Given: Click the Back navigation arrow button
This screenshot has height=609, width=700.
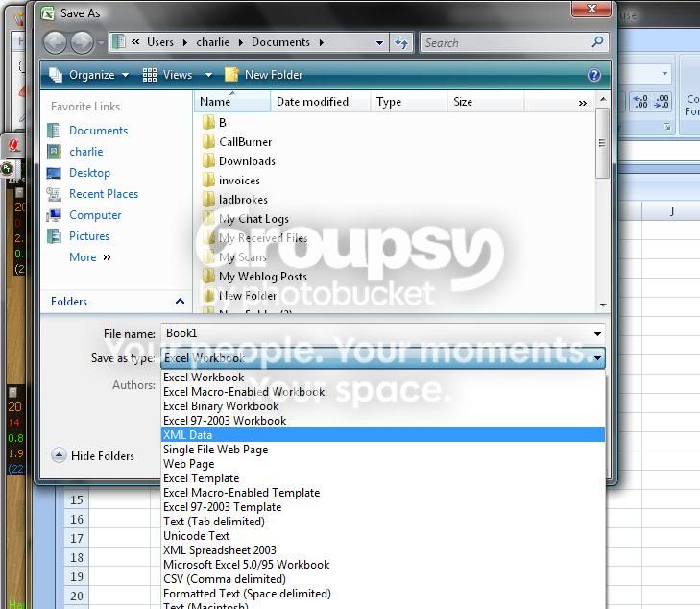Looking at the screenshot, I should (55, 43).
